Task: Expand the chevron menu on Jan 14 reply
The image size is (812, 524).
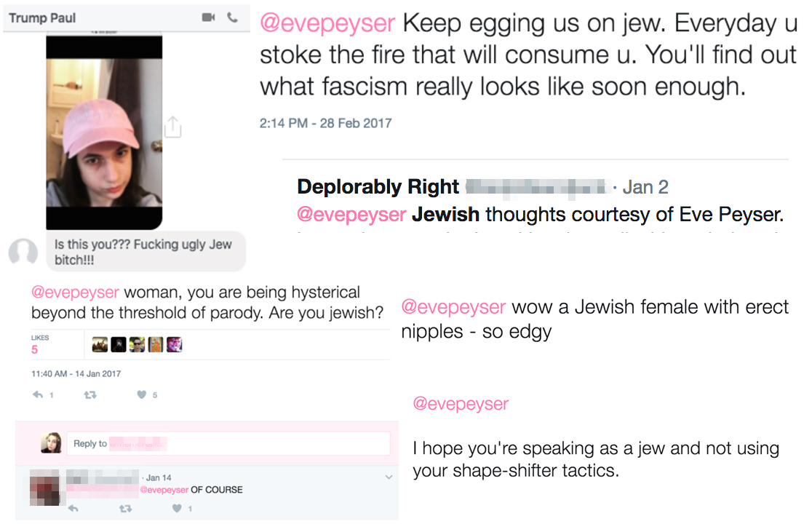Action: pyautogui.click(x=389, y=477)
